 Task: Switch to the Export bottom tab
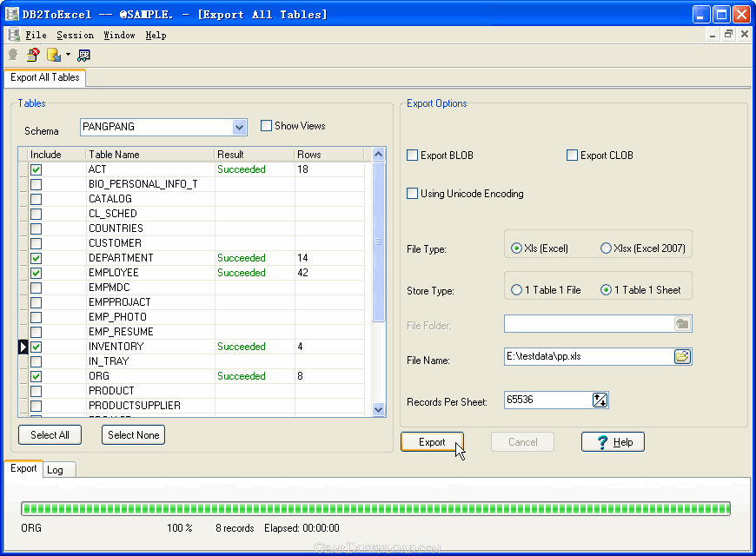[23, 469]
